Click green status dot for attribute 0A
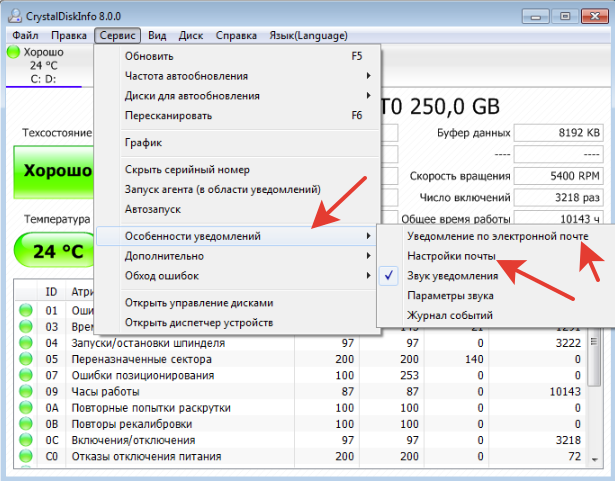Image resolution: width=615 pixels, height=481 pixels. pyautogui.click(x=26, y=408)
